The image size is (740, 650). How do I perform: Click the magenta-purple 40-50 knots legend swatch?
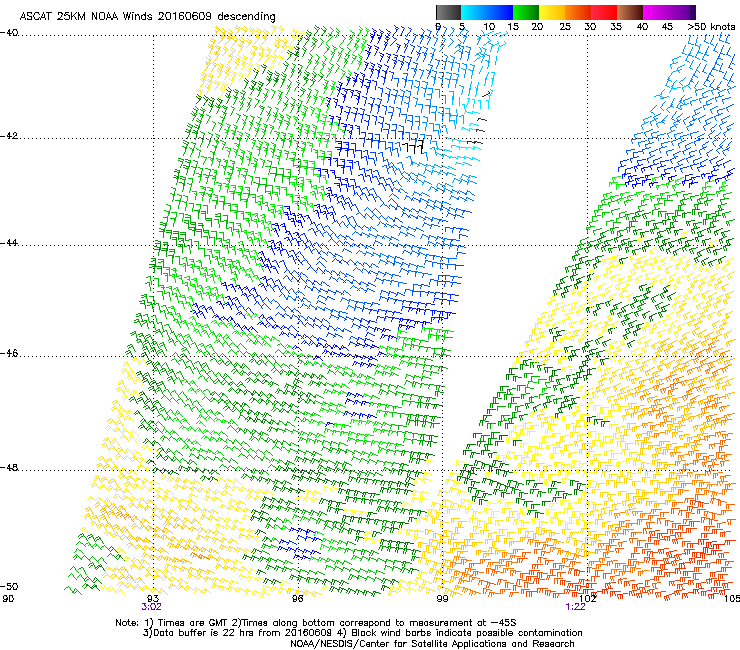pyautogui.click(x=669, y=12)
